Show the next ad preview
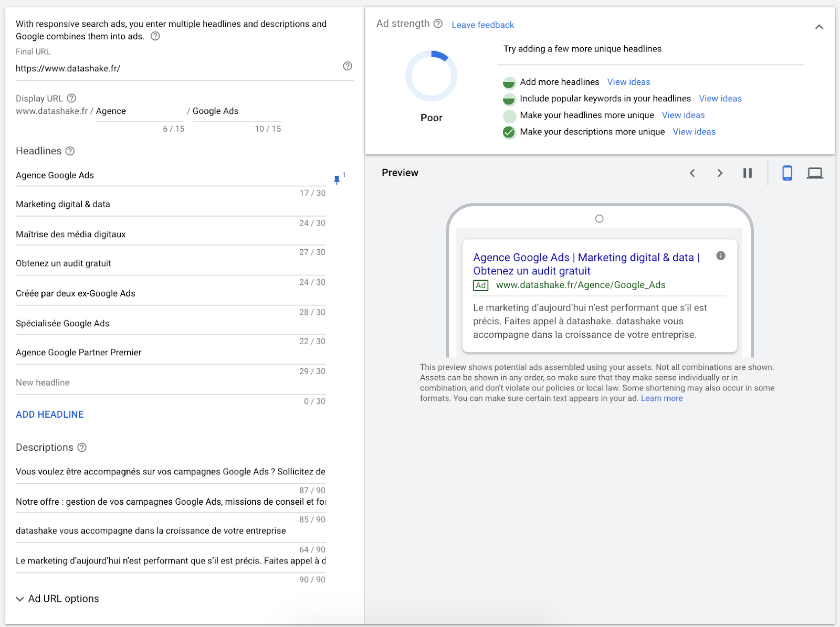This screenshot has height=627, width=840. tap(720, 173)
